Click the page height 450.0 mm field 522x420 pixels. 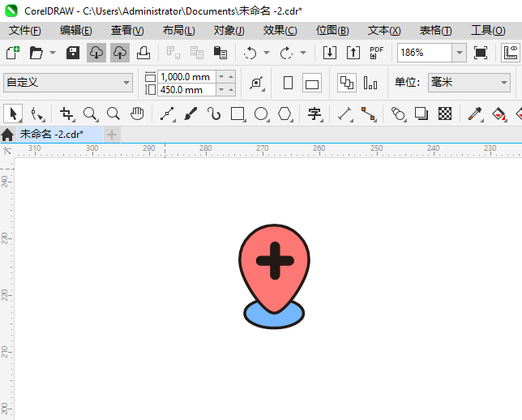186,90
